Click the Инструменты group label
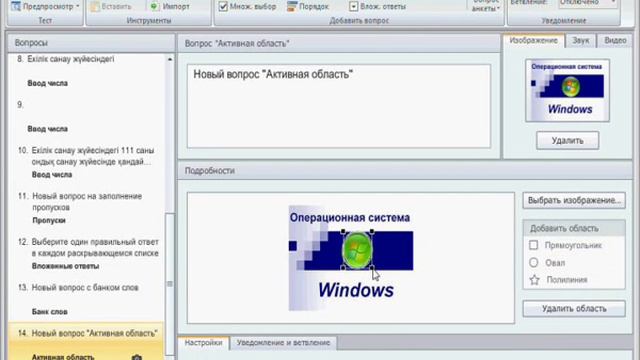The image size is (640, 360). click(x=149, y=20)
